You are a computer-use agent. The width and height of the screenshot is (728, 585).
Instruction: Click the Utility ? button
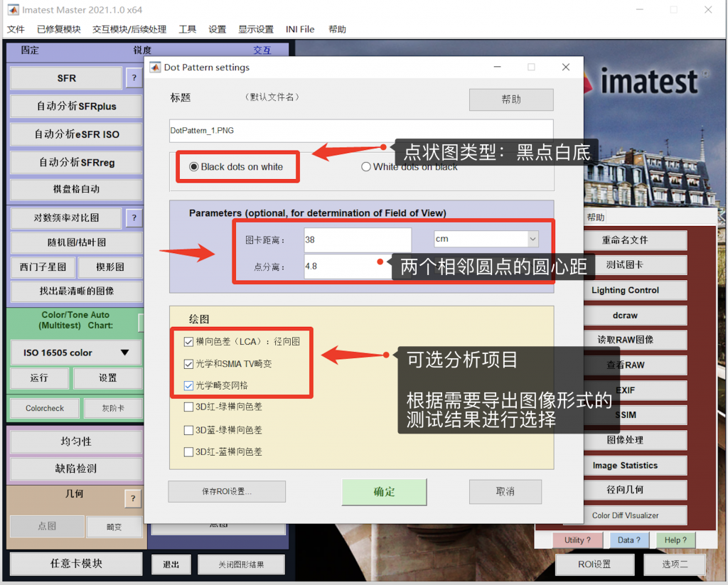(577, 540)
